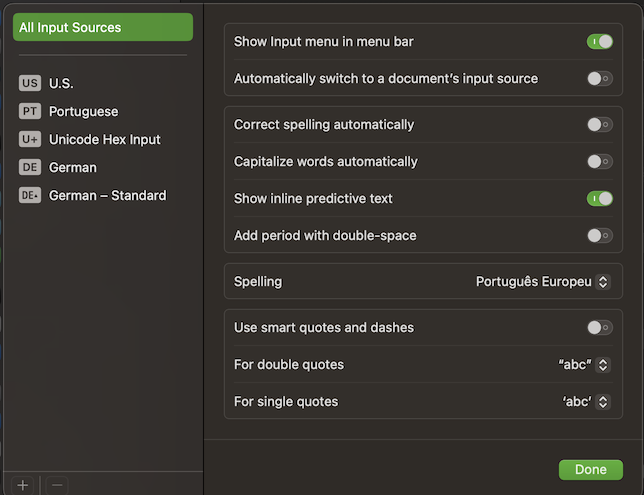Click the PT Portuguese badge icon
The width and height of the screenshot is (644, 495).
[x=30, y=112]
